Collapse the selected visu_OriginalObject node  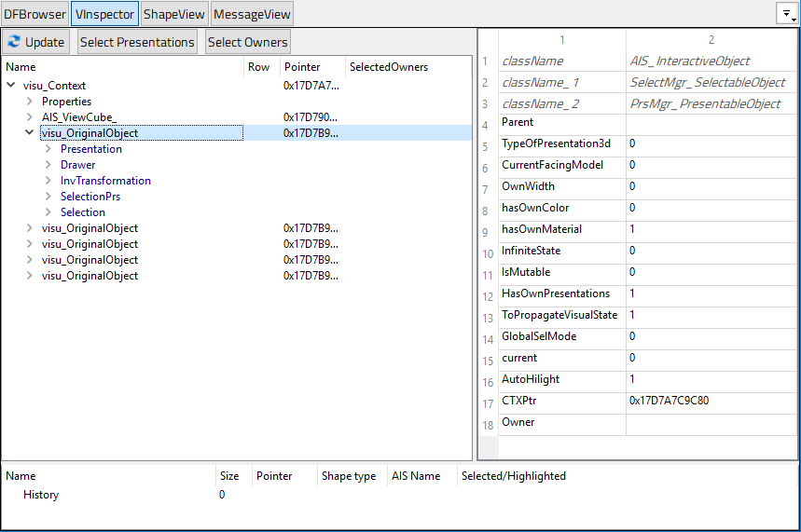click(x=30, y=133)
